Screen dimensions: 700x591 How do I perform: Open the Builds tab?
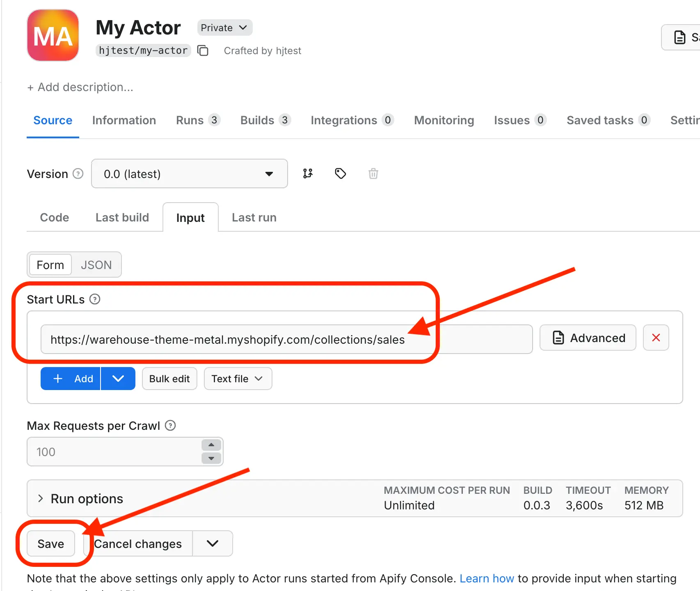tap(265, 120)
